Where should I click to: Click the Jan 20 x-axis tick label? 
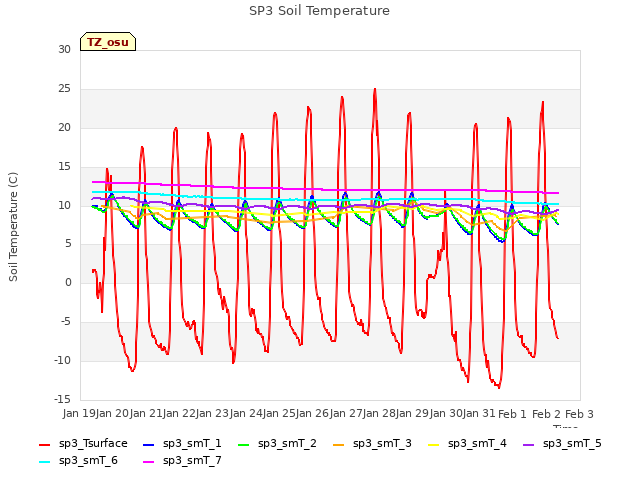point(112,413)
